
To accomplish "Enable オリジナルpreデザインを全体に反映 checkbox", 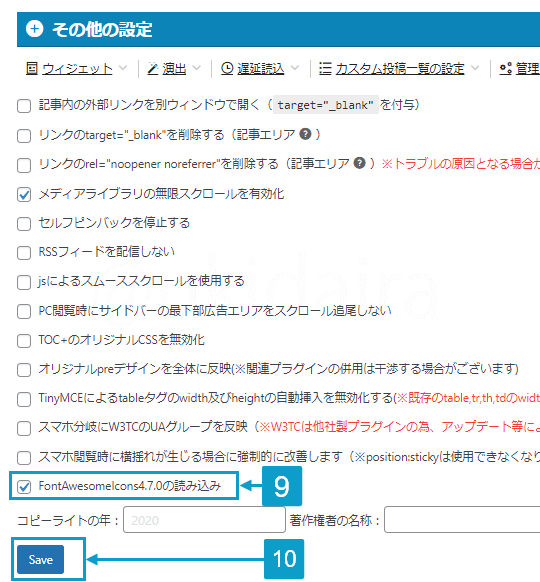I will pos(24,370).
